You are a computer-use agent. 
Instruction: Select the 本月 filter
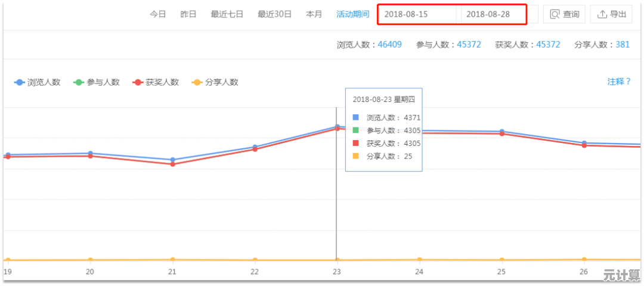coord(314,14)
